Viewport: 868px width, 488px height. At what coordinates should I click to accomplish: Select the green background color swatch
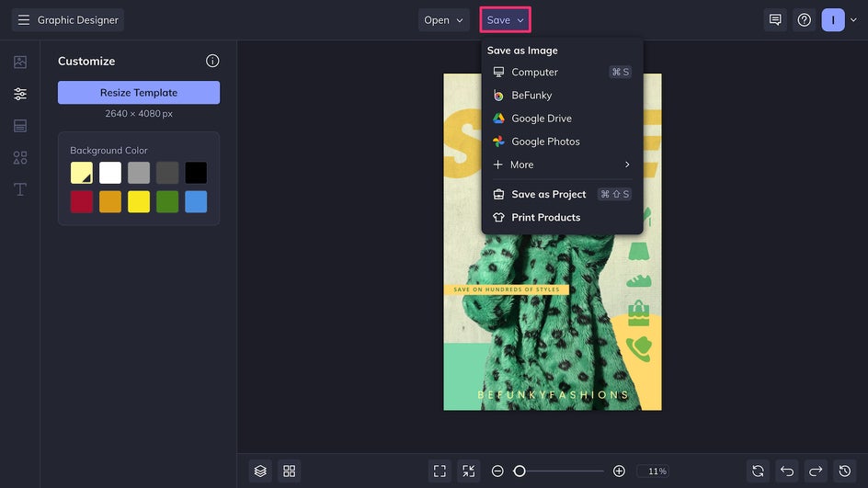pyautogui.click(x=167, y=201)
